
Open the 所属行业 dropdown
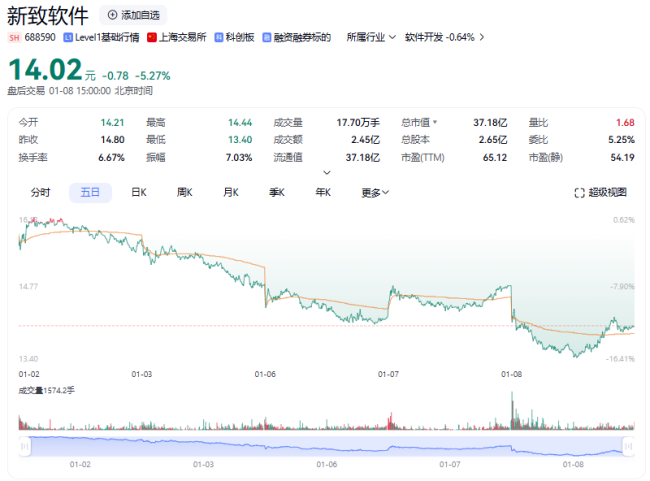[371, 37]
